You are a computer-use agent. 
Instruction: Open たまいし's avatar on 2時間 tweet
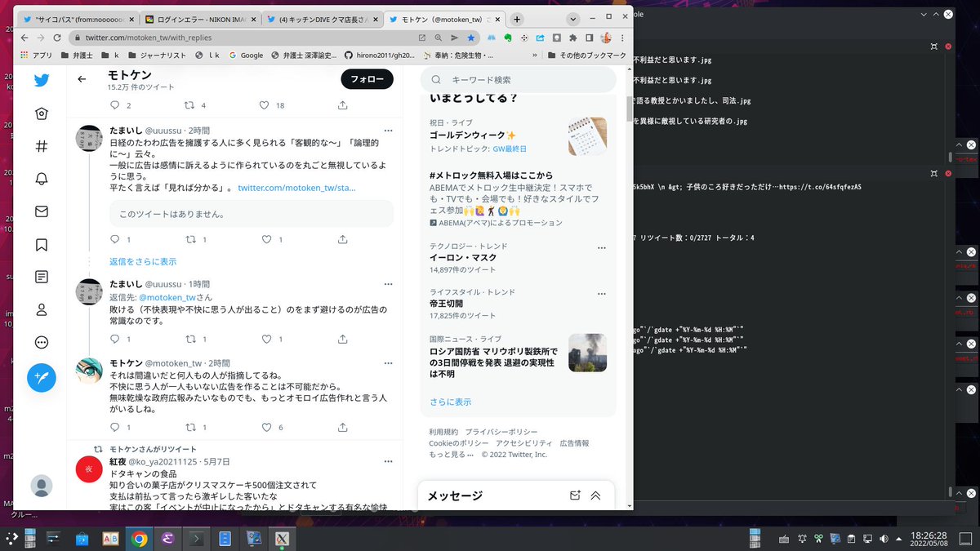(x=88, y=137)
